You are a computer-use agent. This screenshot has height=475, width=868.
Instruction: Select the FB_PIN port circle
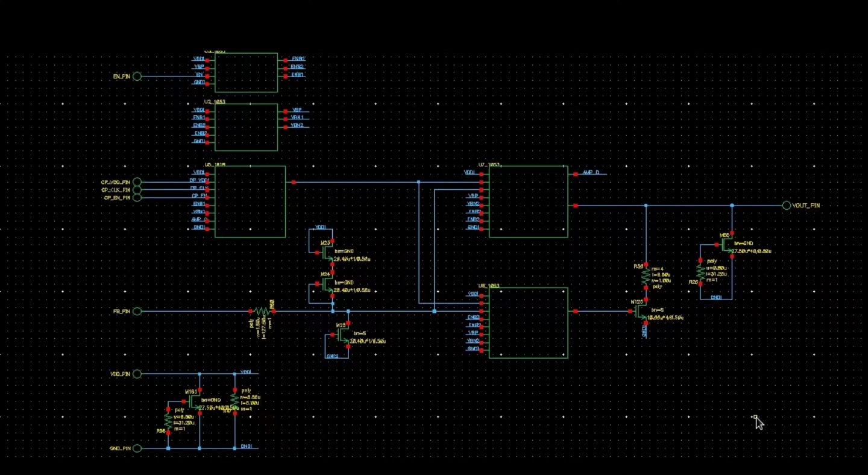click(137, 312)
